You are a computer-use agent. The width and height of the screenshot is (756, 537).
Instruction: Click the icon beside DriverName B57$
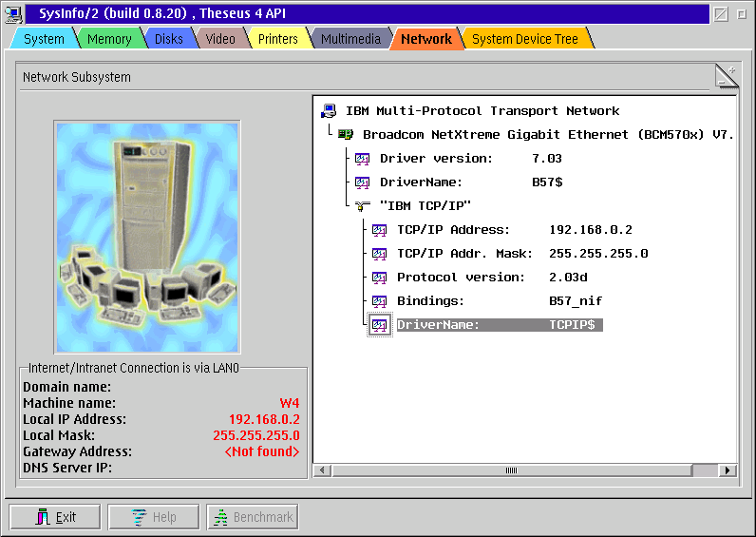(363, 182)
